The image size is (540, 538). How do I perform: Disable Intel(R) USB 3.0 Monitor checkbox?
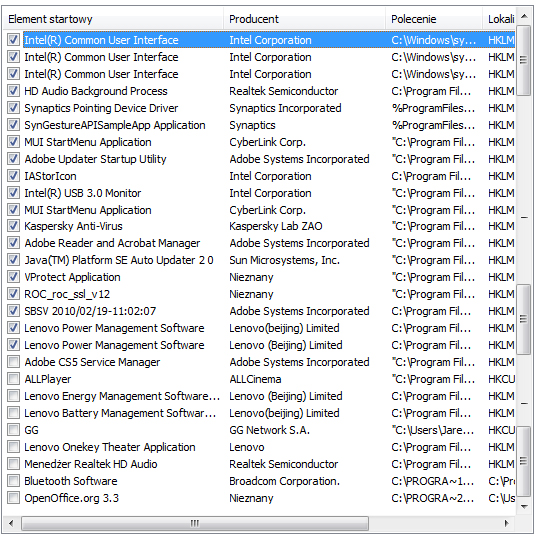click(x=13, y=193)
